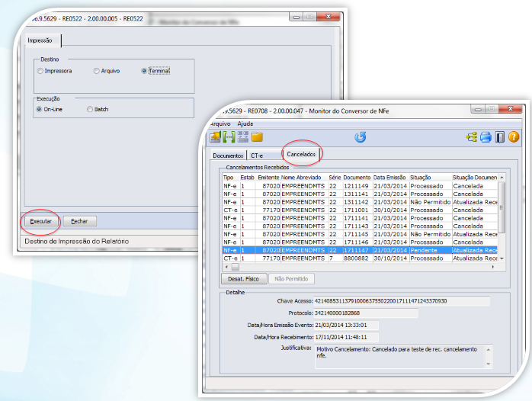Click the blue refresh arrow icon

361,137
